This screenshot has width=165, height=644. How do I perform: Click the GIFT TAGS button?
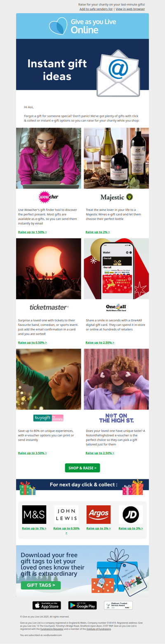point(41,585)
